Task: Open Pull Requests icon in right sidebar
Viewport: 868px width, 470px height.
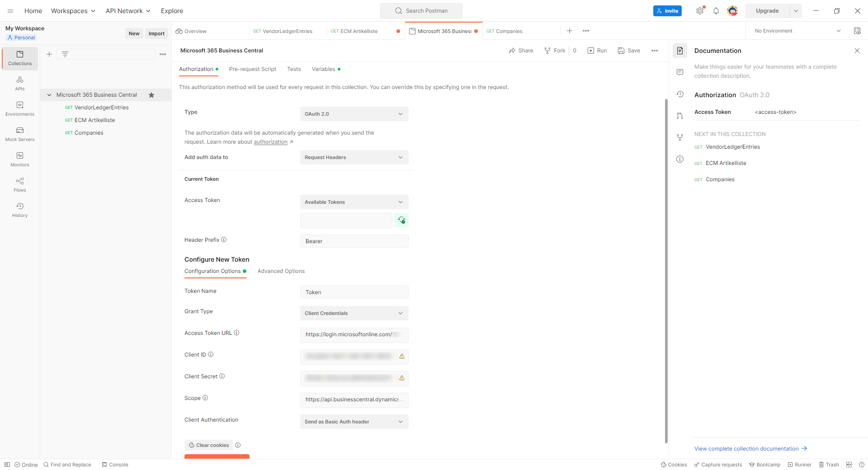Action: click(680, 116)
